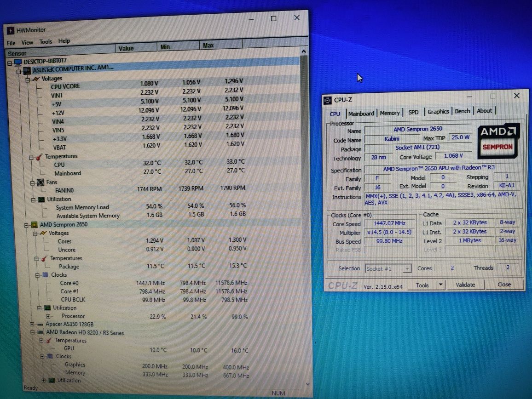Click the Voltages icon under ASUSTeK
532x399 pixels.
click(35, 80)
